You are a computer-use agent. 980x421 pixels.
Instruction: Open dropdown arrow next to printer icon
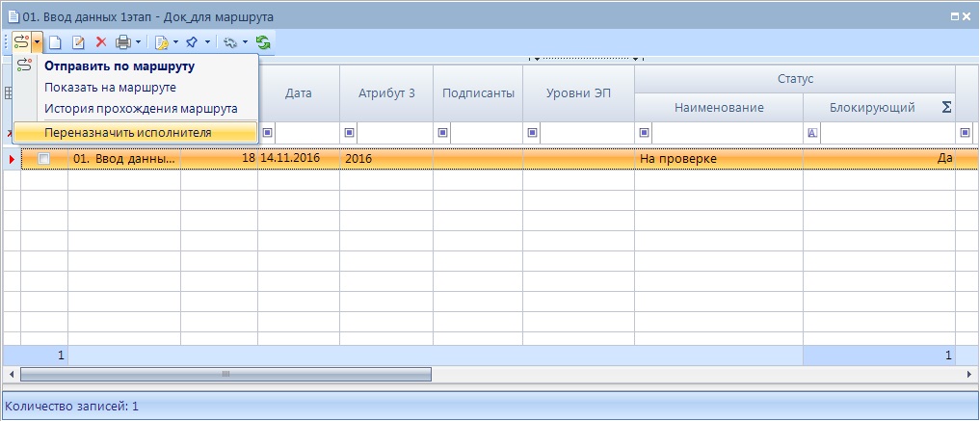click(x=139, y=42)
